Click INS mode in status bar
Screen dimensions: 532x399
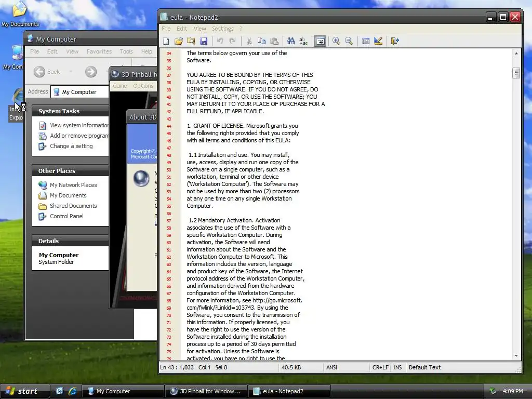pyautogui.click(x=397, y=367)
